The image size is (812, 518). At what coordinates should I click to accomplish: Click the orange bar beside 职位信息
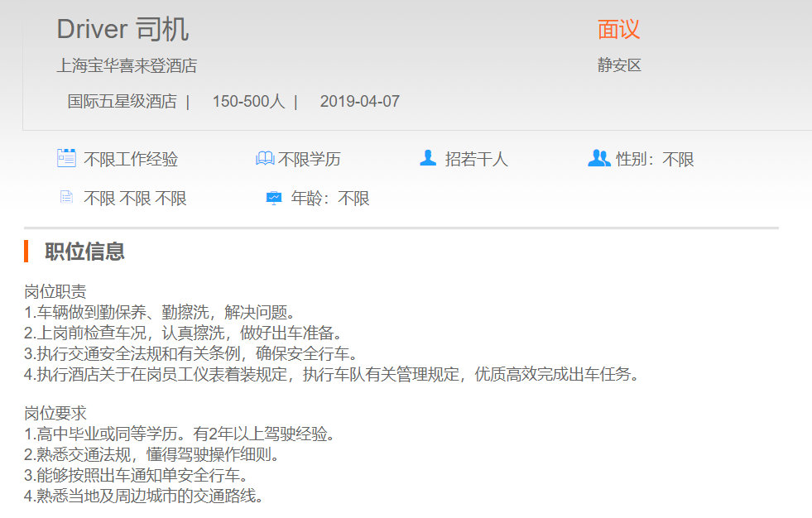(x=26, y=252)
